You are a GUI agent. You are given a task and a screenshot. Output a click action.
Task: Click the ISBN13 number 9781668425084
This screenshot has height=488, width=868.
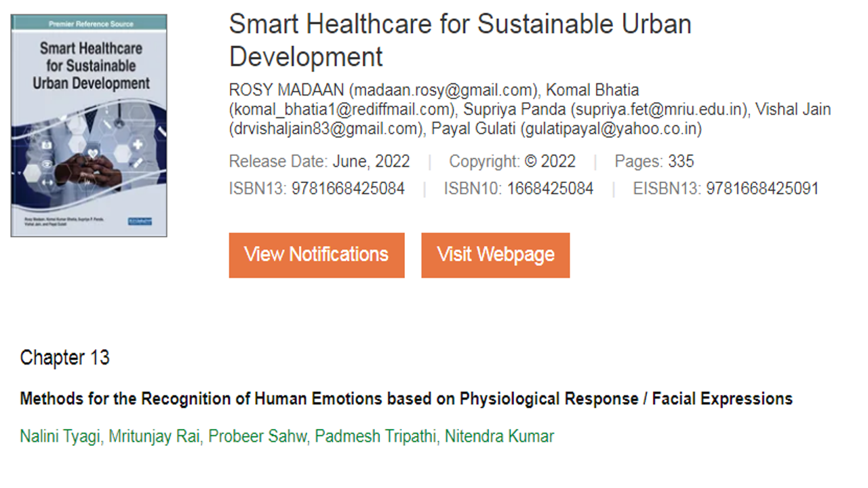pos(348,189)
